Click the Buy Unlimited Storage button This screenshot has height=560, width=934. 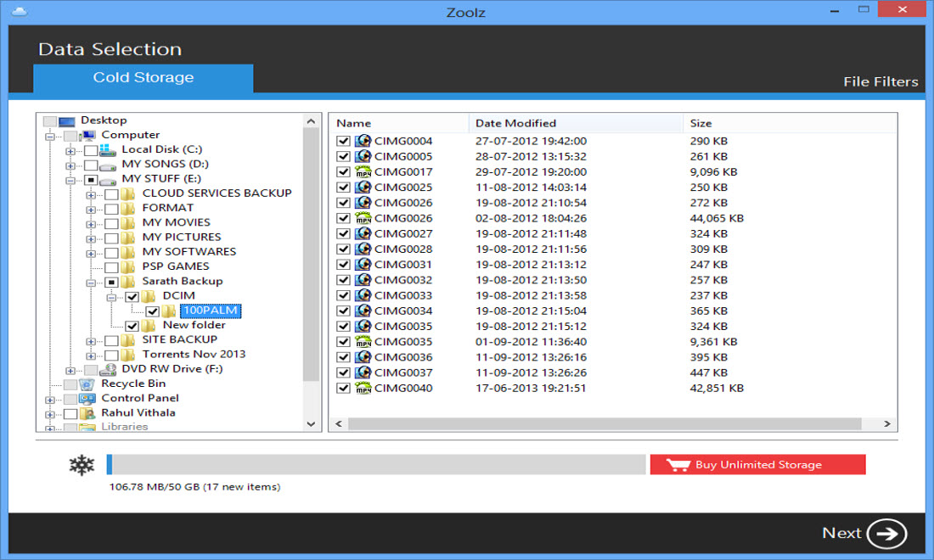click(x=757, y=465)
